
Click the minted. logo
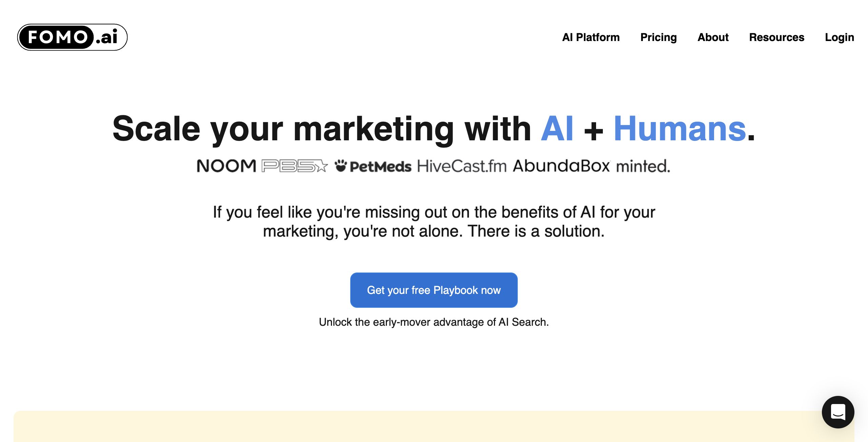point(643,166)
